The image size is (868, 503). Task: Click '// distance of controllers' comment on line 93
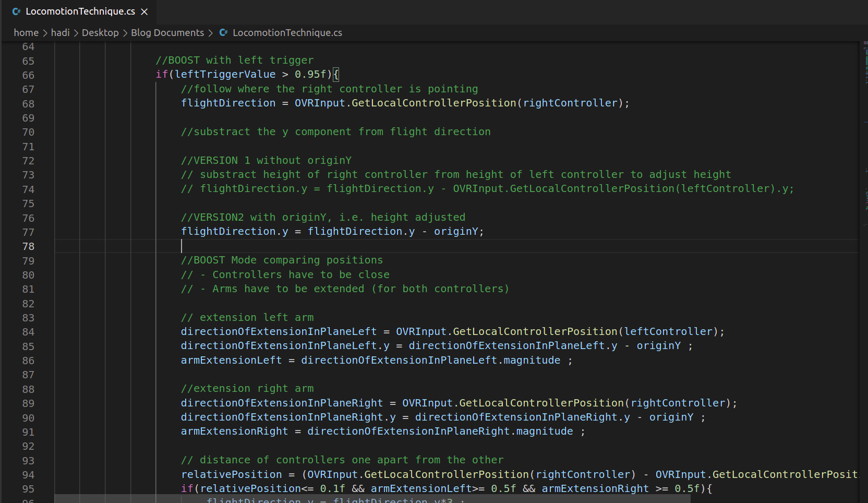click(342, 460)
